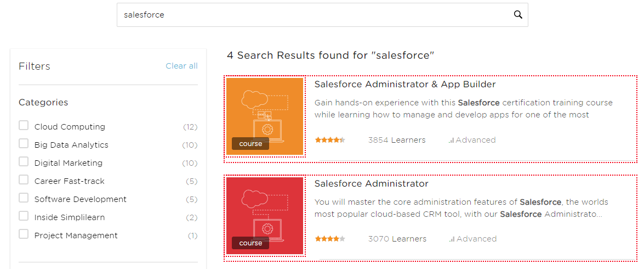Click the Advanced level icon on the first result

[452, 141]
